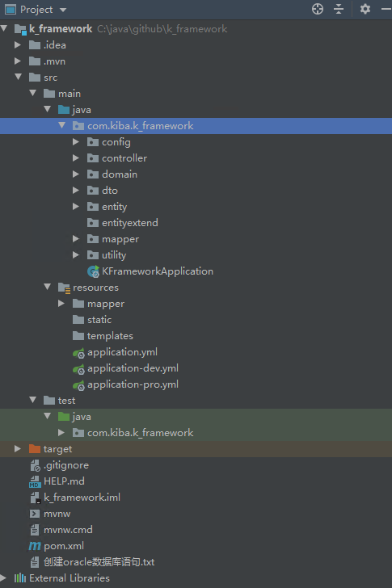Click the Maven pom.xml file icon
The height and width of the screenshot is (588, 392).
pos(35,546)
